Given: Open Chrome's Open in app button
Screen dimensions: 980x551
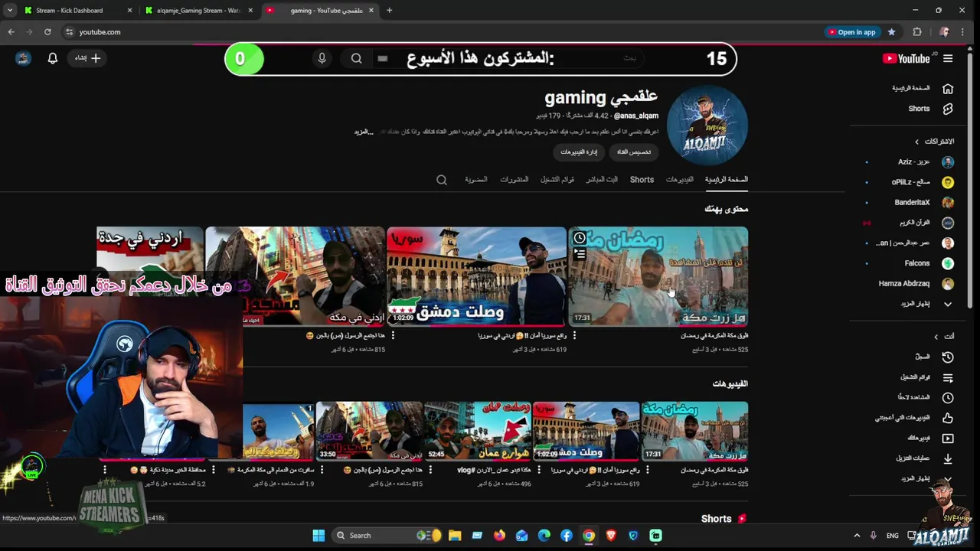Looking at the screenshot, I should coord(851,32).
